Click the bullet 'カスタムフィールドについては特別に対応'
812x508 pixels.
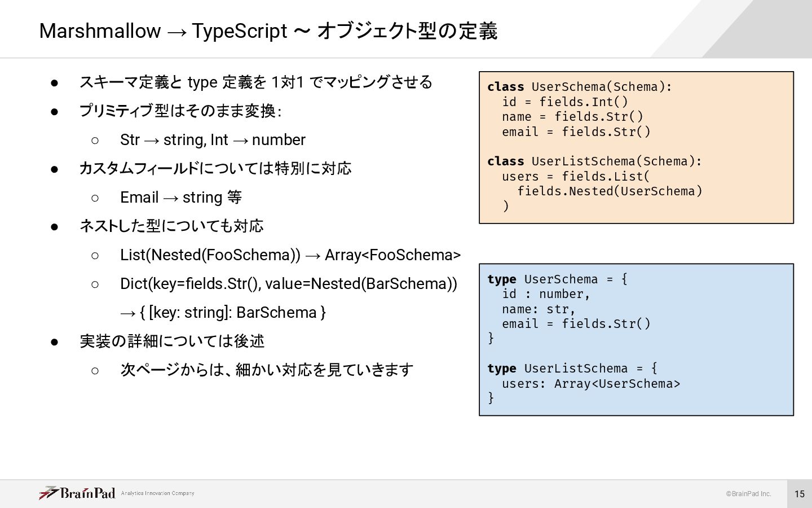tap(215, 169)
